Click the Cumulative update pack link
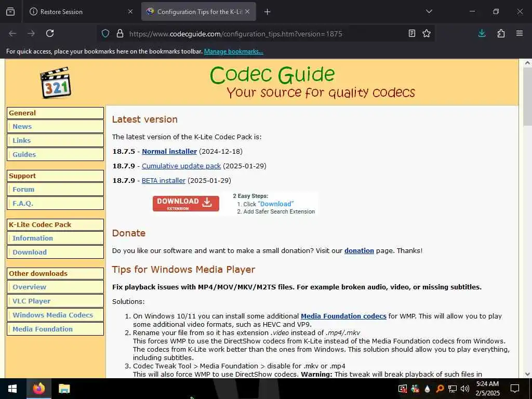The image size is (532, 399). (181, 166)
